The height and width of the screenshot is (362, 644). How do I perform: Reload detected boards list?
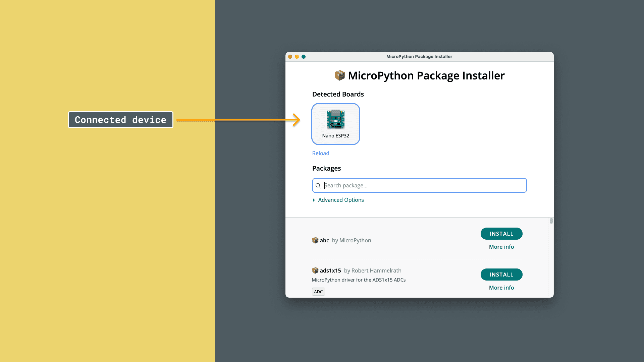click(x=320, y=153)
